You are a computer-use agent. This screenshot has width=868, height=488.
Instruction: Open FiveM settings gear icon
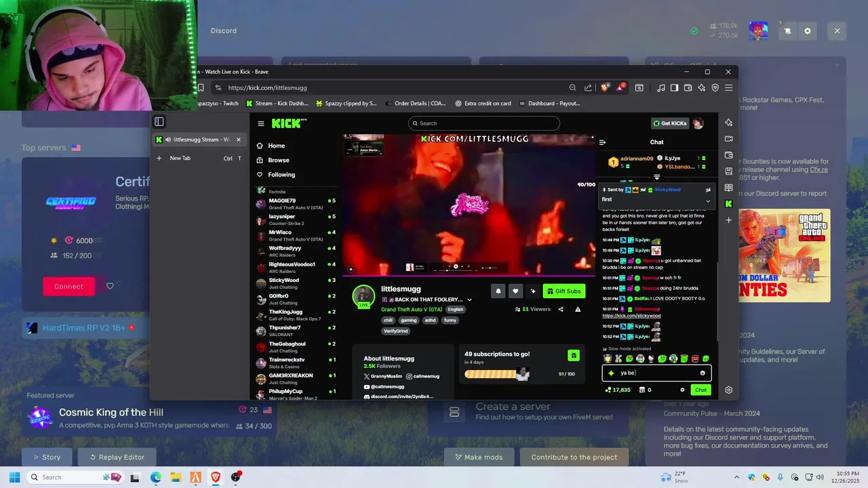[x=807, y=30]
